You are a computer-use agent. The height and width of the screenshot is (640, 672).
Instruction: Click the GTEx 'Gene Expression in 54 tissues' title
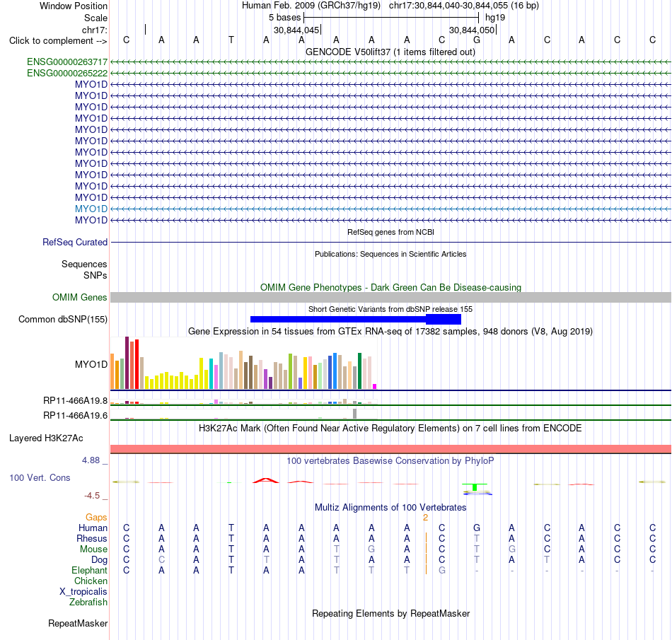(390, 331)
